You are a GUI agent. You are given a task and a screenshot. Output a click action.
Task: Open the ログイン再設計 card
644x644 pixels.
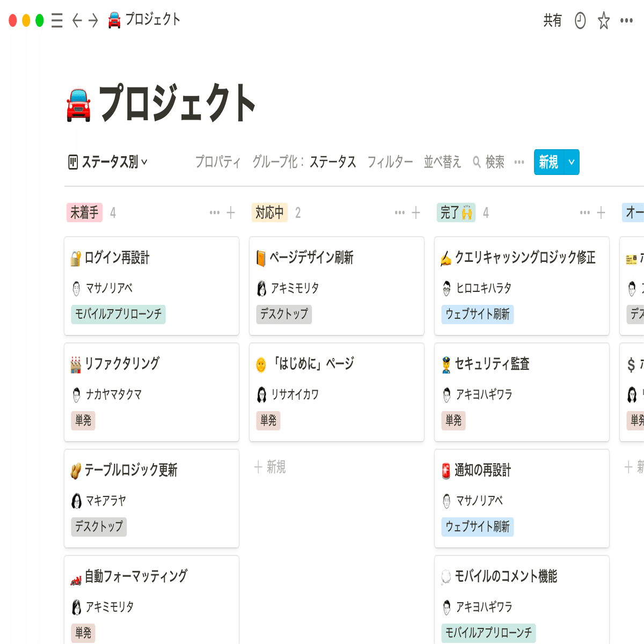[151, 286]
